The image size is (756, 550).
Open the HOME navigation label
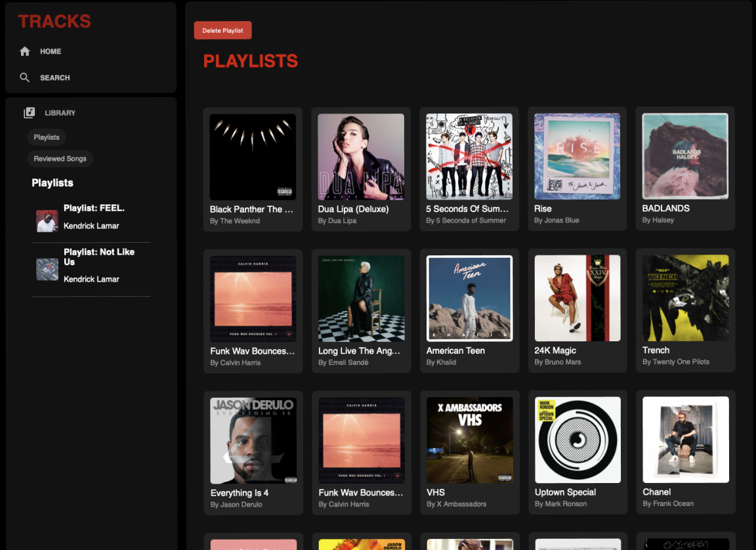51,51
